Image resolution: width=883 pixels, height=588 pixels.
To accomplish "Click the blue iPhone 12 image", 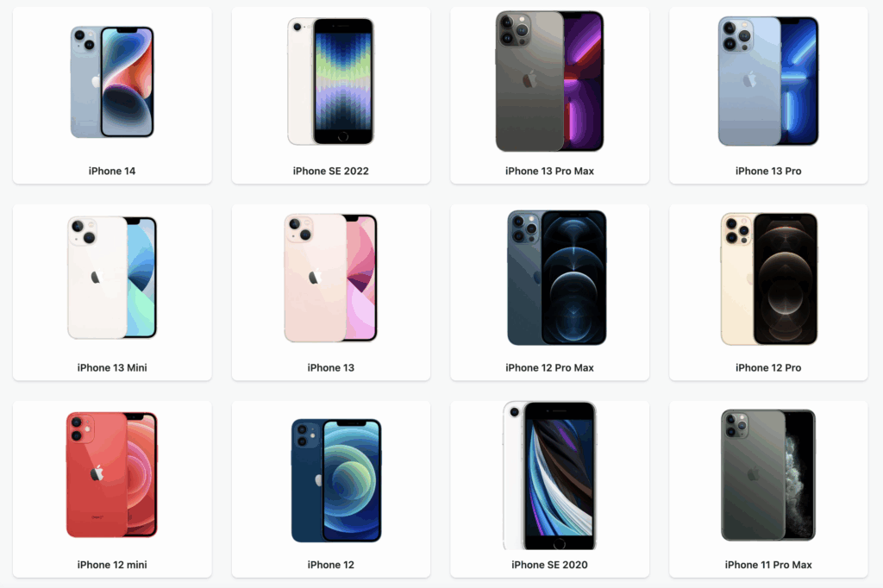I will (x=336, y=480).
